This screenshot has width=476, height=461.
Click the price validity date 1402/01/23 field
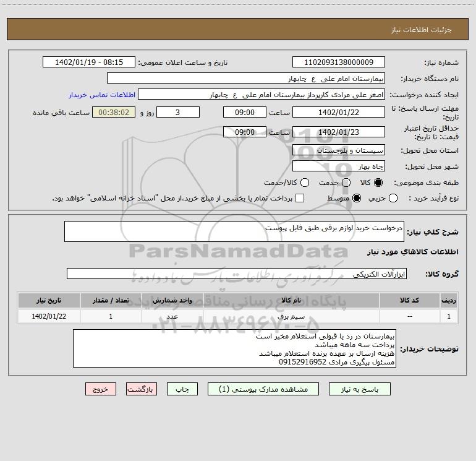339,132
